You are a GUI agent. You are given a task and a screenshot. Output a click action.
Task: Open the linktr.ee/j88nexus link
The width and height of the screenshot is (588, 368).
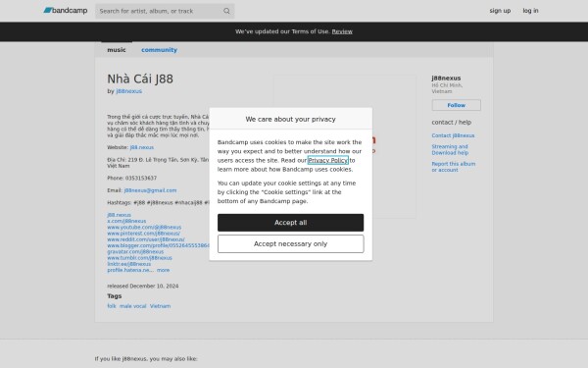pyautogui.click(x=128, y=264)
